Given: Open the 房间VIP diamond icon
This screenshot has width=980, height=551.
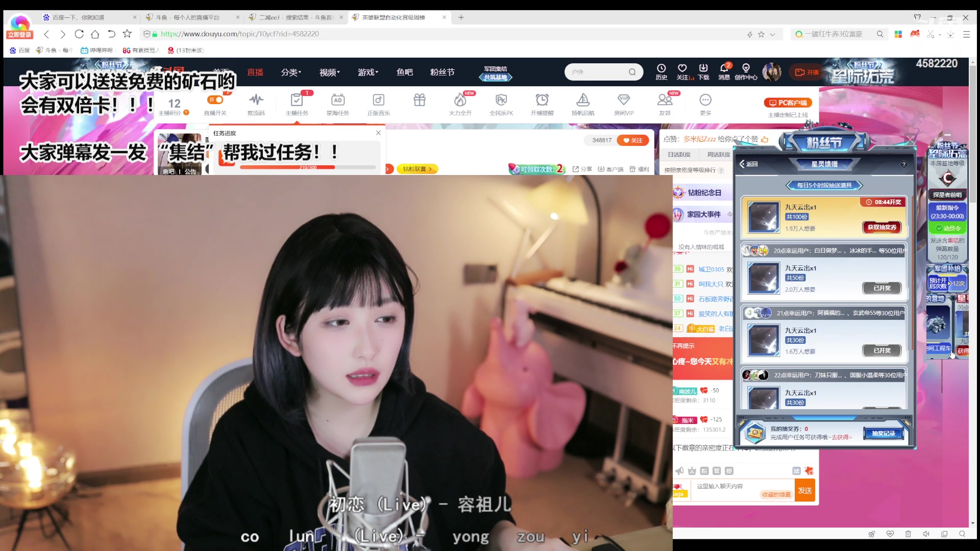Looking at the screenshot, I should (623, 100).
